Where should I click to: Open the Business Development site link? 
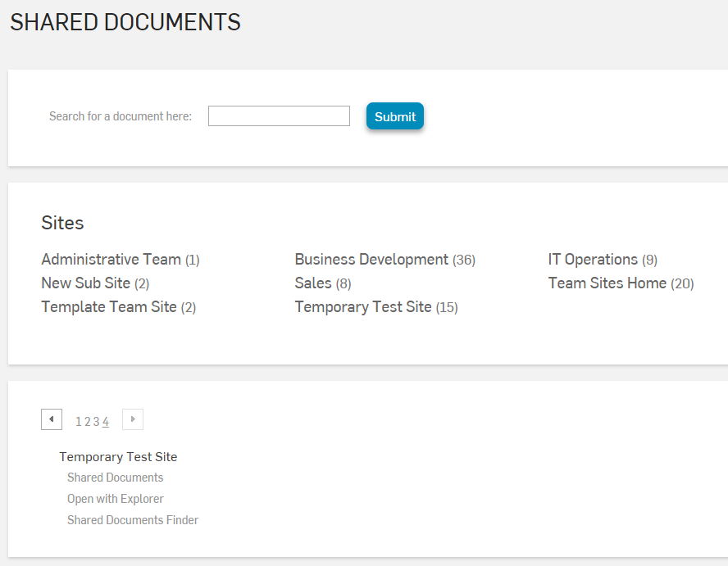coord(371,259)
